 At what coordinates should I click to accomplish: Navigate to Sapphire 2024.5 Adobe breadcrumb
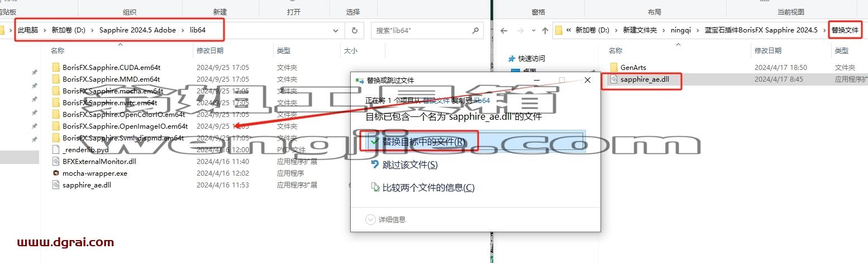pos(138,30)
